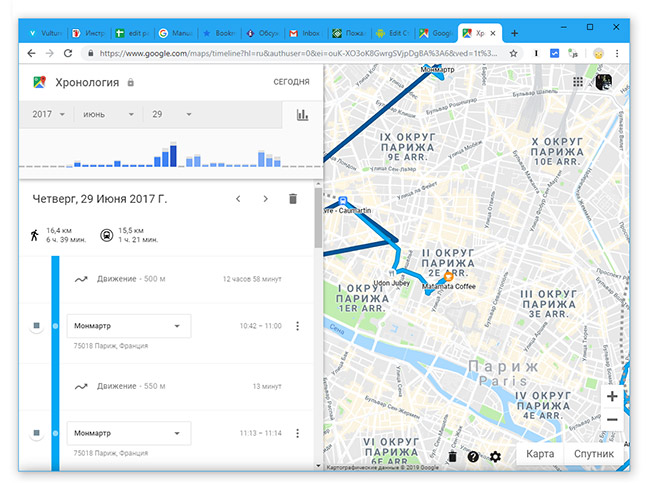The image size is (650, 483).
Task: Go to the previous day arrow
Action: pos(238,199)
